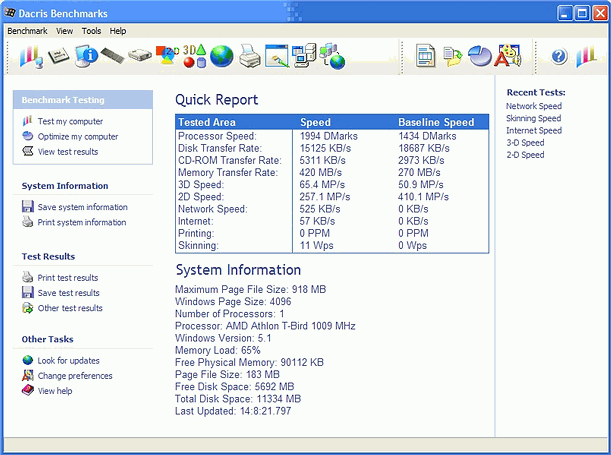Click the printer icon for Print test results
This screenshot has height=455, width=611.
pos(27,277)
